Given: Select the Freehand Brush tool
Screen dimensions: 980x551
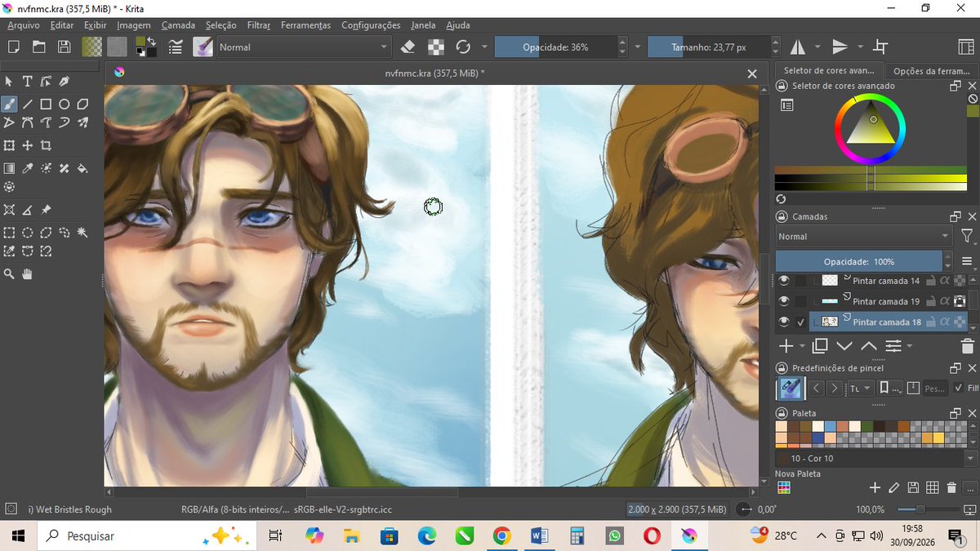Looking at the screenshot, I should tap(9, 104).
